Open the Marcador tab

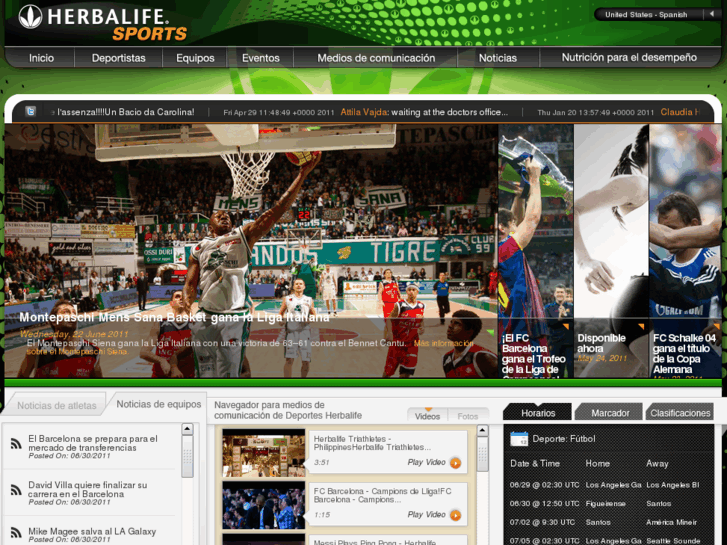610,413
